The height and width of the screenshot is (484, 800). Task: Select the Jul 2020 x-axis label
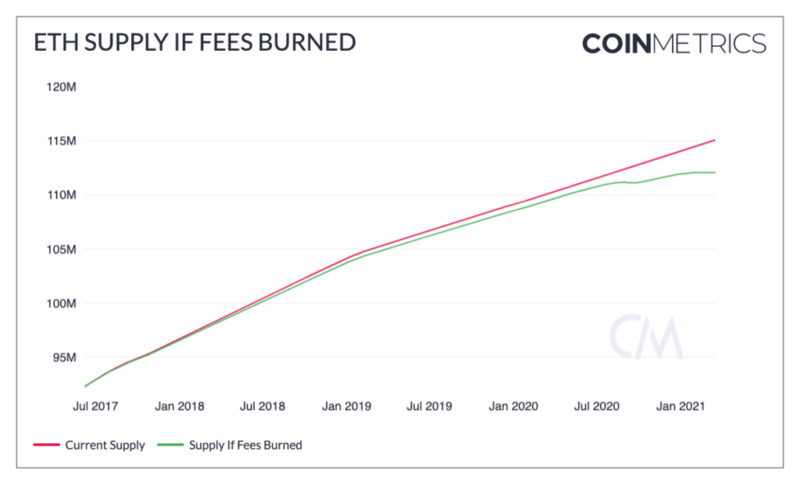596,406
